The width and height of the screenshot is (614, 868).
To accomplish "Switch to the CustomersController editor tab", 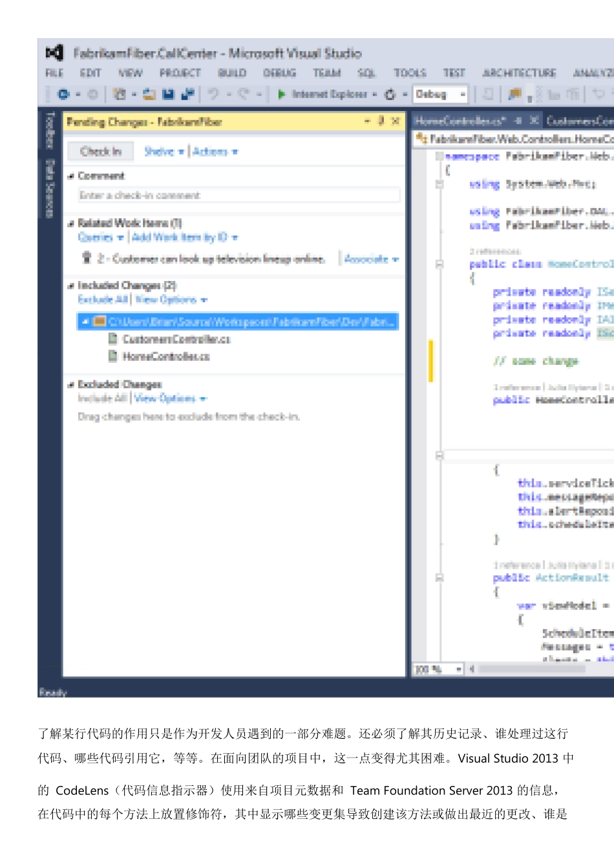I will [x=579, y=121].
